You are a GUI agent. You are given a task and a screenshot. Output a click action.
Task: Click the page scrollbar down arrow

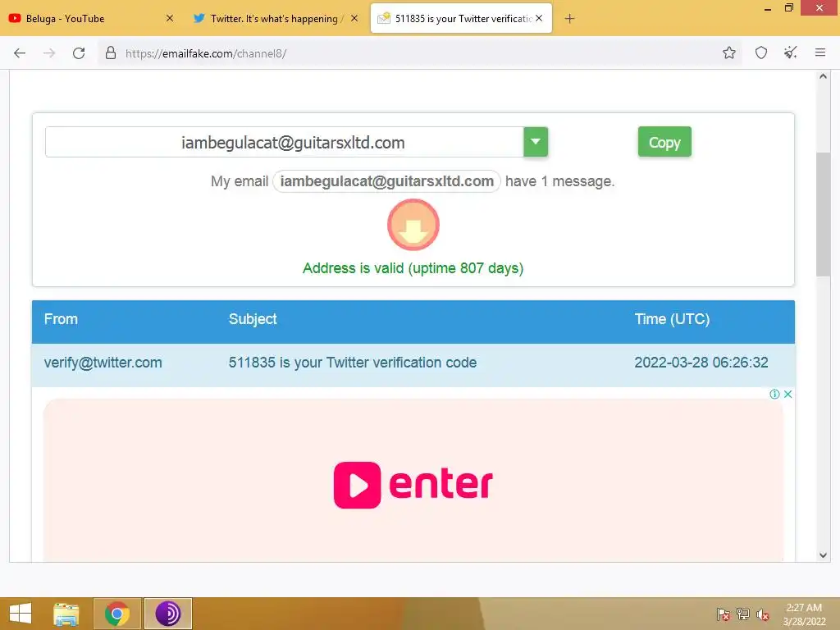pyautogui.click(x=823, y=555)
